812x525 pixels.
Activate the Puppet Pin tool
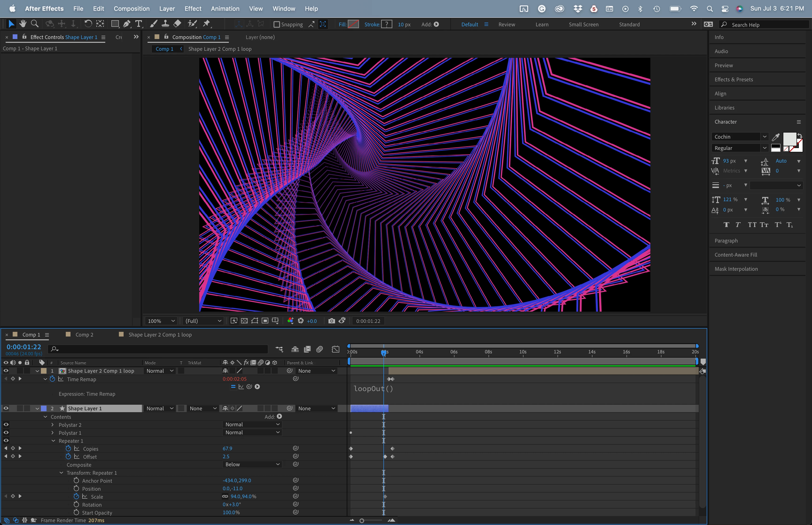207,24
